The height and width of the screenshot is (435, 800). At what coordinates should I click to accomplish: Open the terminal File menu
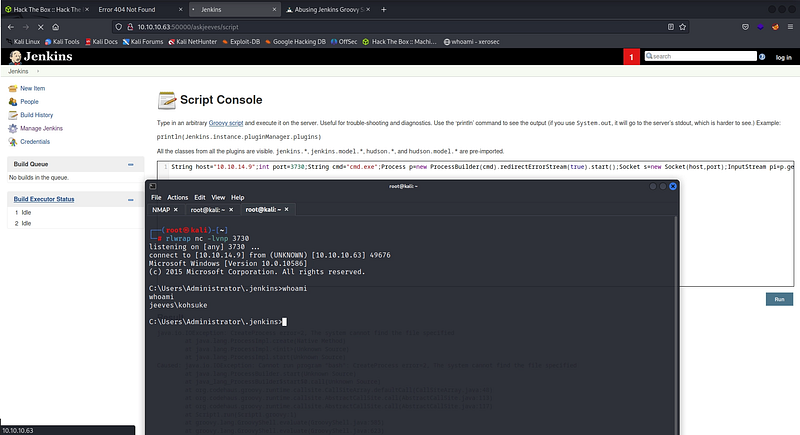click(156, 197)
